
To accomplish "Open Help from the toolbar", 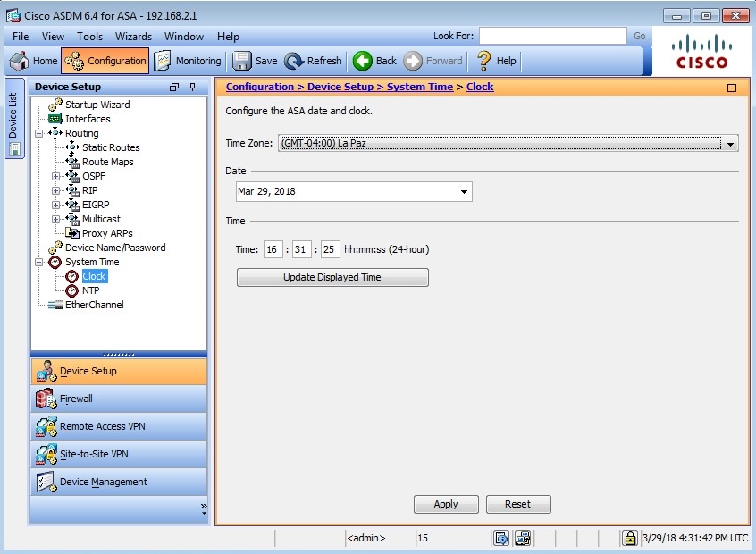I will pyautogui.click(x=496, y=61).
